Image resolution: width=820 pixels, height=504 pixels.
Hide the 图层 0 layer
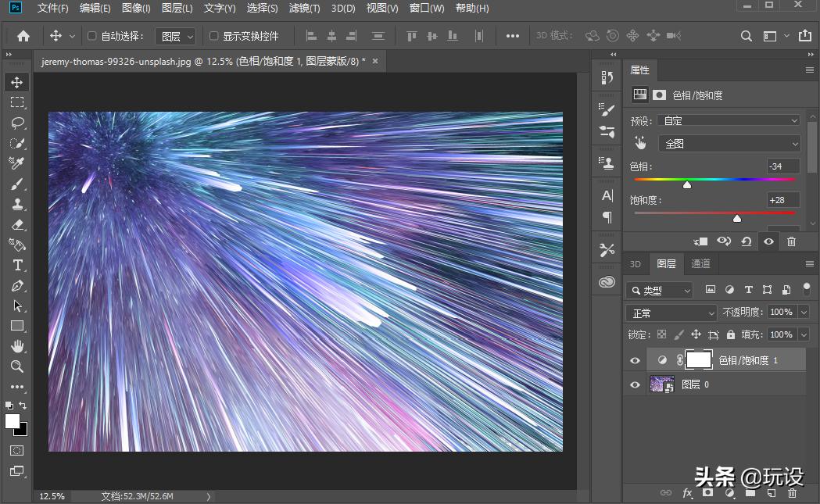(636, 384)
